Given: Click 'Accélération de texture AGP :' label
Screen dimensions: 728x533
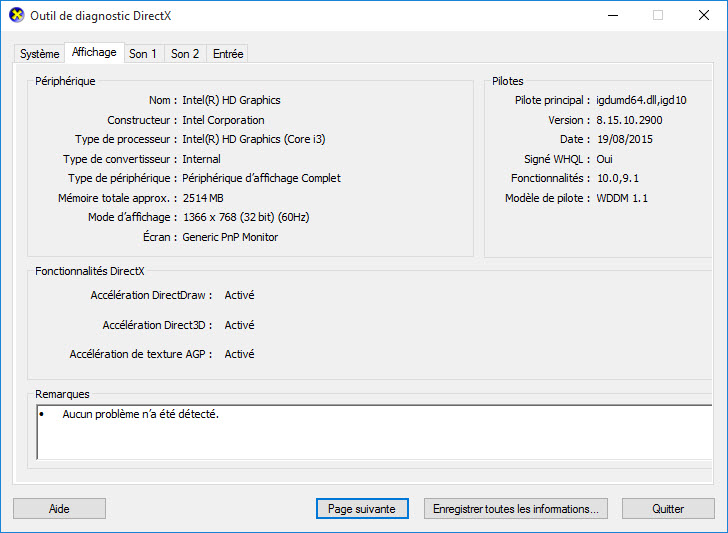Looking at the screenshot, I should click(x=141, y=354).
